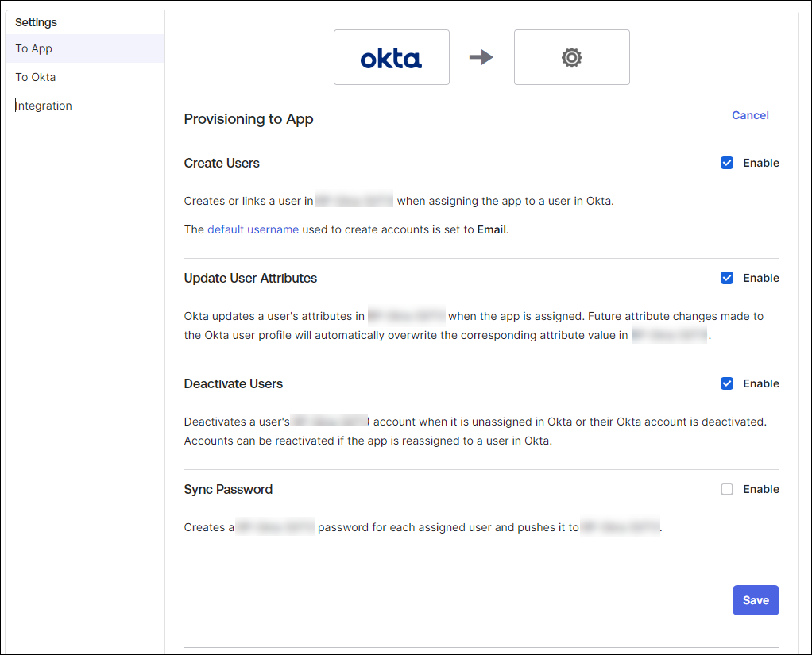Disable the Create Users checkbox
812x655 pixels.
coord(727,163)
